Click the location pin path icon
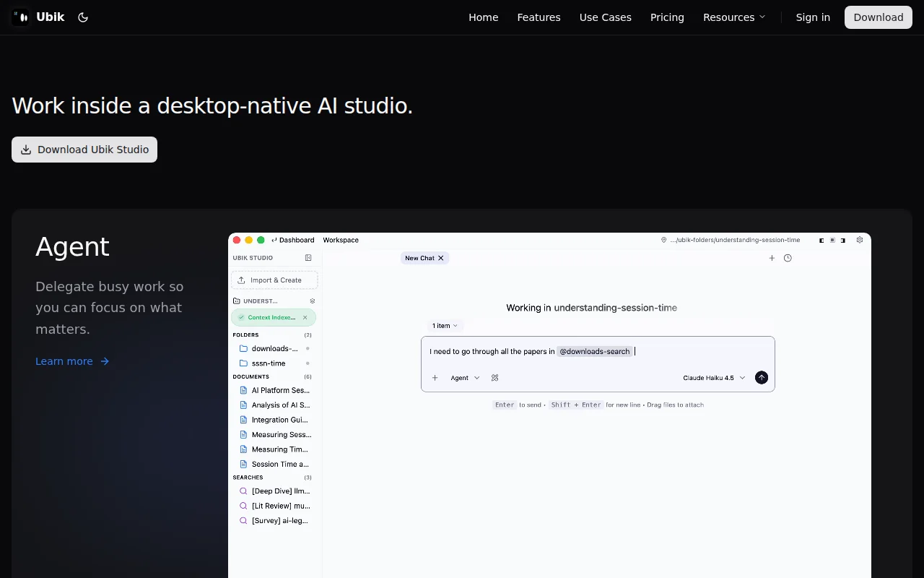Screen dimensions: 924x578 [664, 240]
